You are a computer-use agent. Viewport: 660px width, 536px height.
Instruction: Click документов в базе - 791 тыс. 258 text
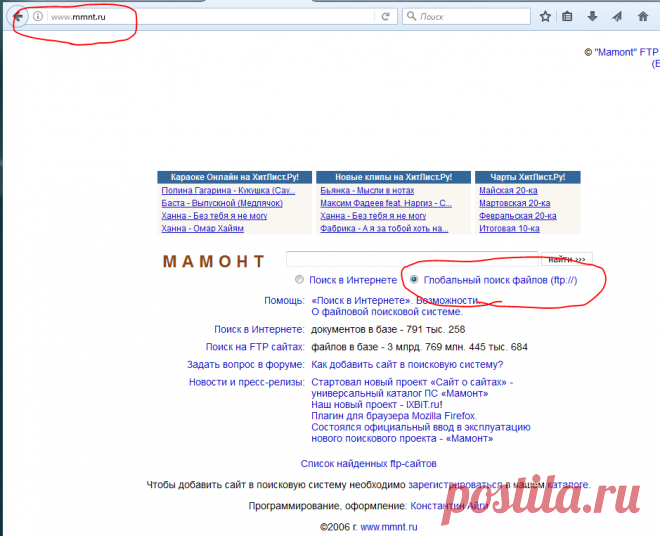pos(388,329)
